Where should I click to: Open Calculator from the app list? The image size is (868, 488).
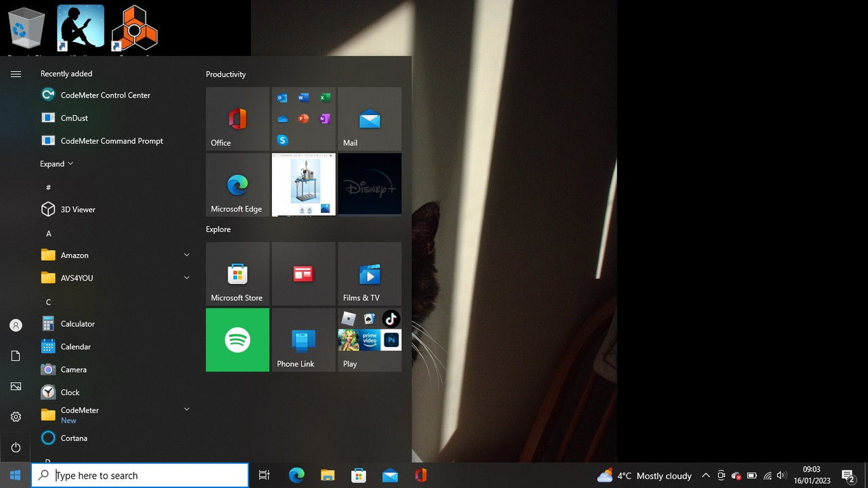pyautogui.click(x=115, y=324)
